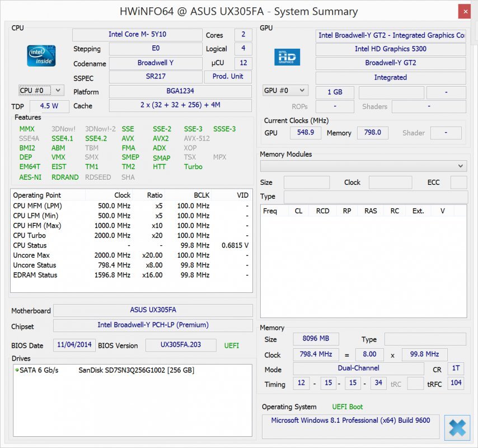The image size is (478, 448).
Task: Click the RDRAND feature label
Action: point(65,178)
